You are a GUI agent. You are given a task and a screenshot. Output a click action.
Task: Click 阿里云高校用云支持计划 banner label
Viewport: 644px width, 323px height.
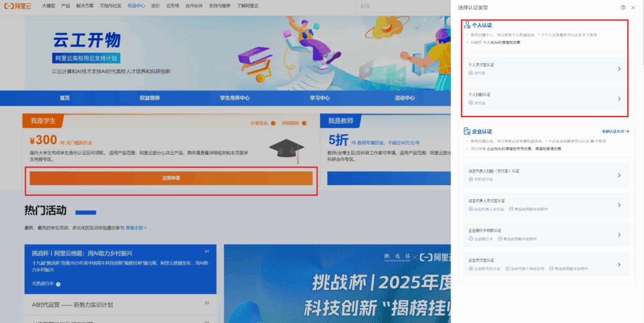(86, 59)
